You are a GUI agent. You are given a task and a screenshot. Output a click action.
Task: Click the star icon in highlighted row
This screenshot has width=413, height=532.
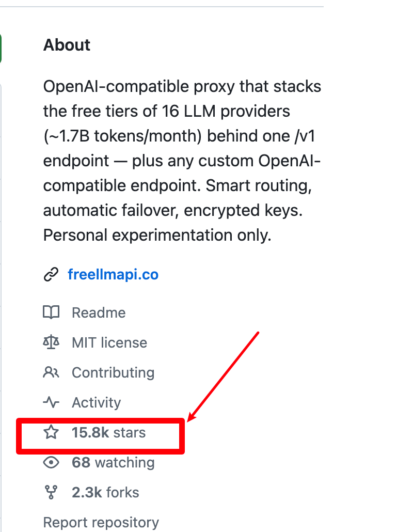tap(51, 432)
